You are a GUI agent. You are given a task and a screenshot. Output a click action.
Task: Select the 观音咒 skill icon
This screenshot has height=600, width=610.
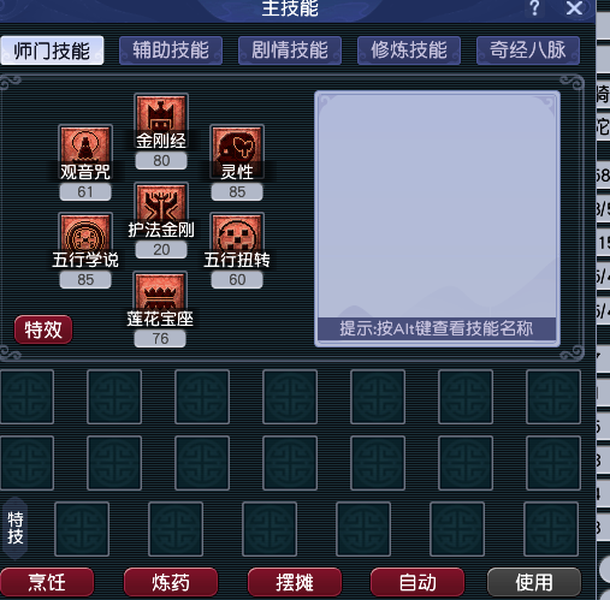[x=86, y=152]
